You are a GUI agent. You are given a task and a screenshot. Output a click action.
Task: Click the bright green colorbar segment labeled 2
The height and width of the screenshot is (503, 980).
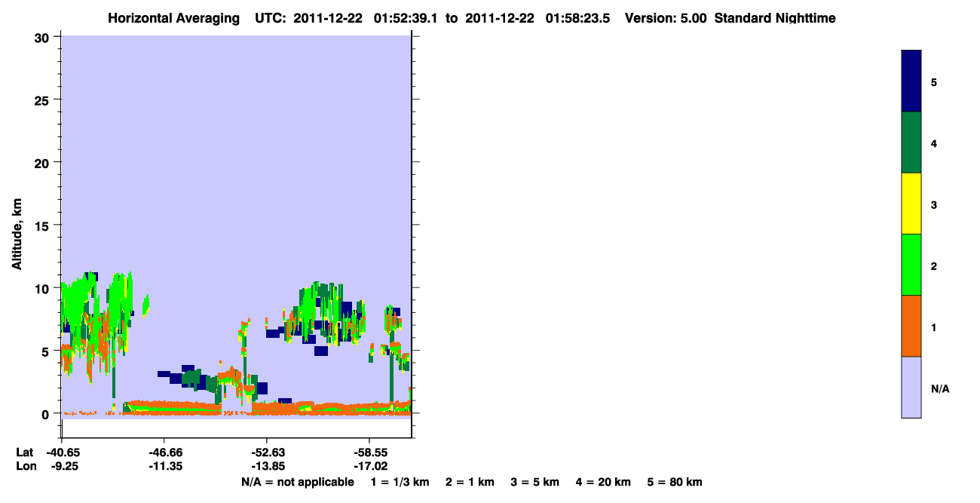point(911,265)
